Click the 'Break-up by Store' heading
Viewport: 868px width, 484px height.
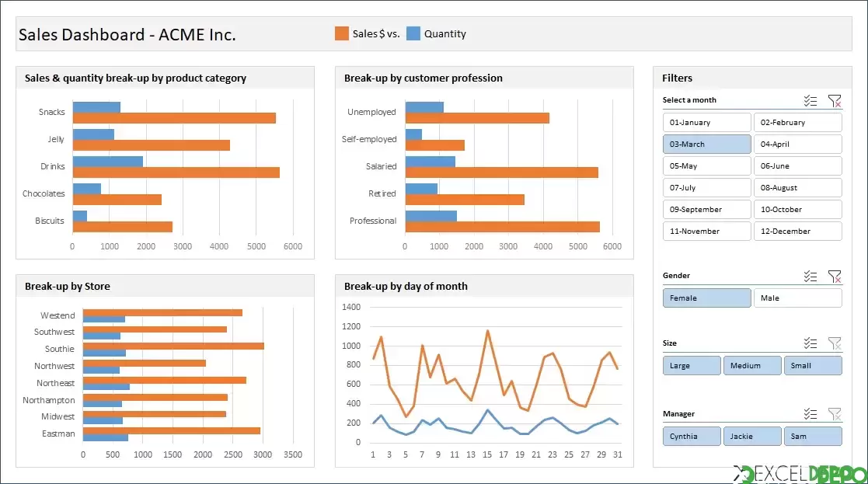68,286
